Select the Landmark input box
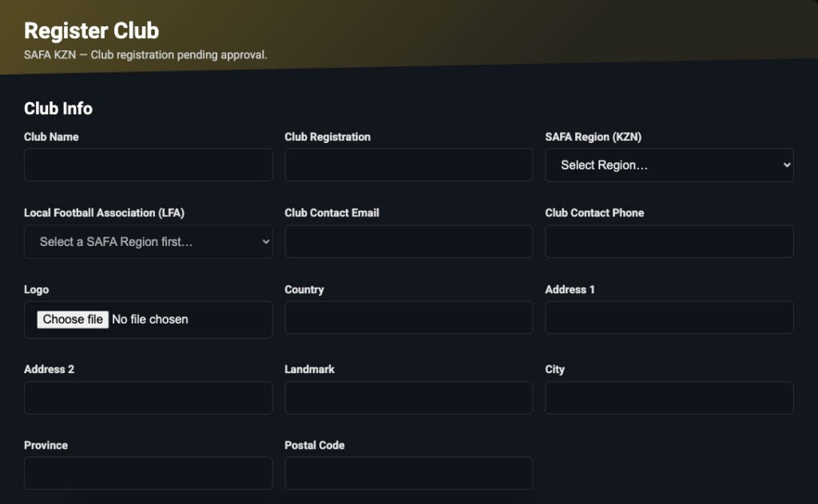 tap(408, 397)
